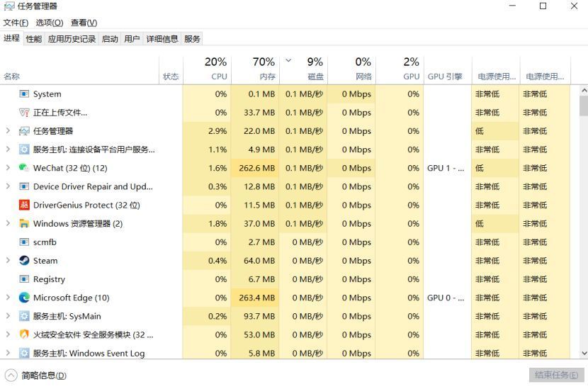Click the vertical scrollbar down arrow
Image resolution: width=588 pixels, height=389 pixels.
(x=584, y=353)
